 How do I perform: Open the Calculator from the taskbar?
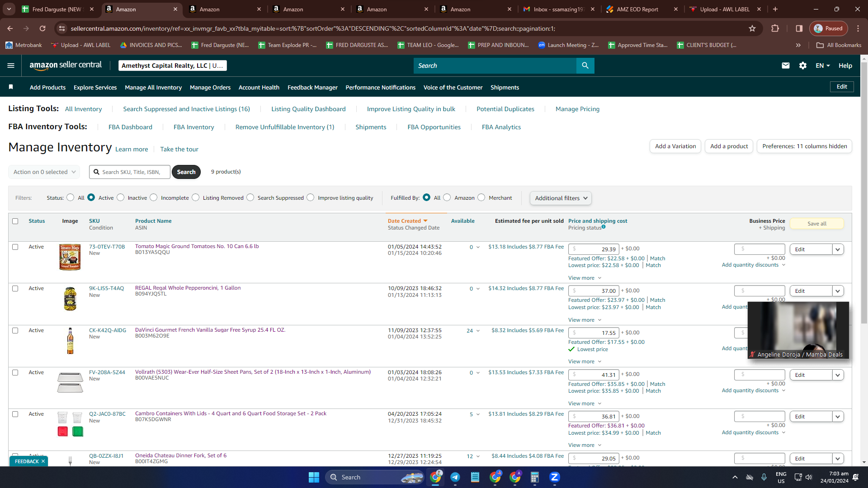point(535,477)
